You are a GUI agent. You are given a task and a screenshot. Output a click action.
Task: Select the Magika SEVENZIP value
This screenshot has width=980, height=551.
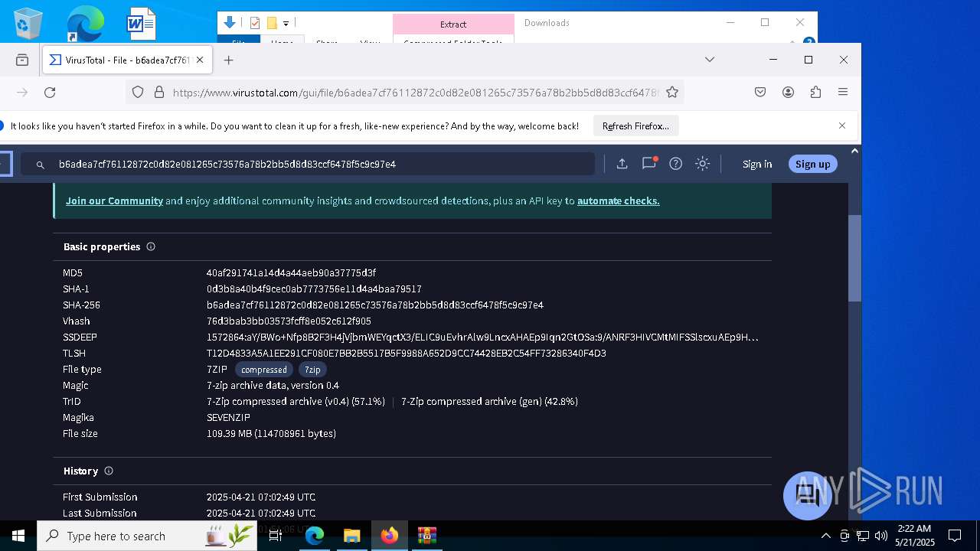click(x=228, y=418)
